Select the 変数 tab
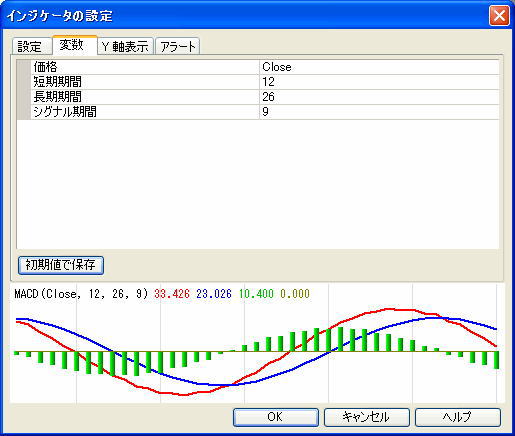Screen dimensions: 515x436 tap(75, 45)
